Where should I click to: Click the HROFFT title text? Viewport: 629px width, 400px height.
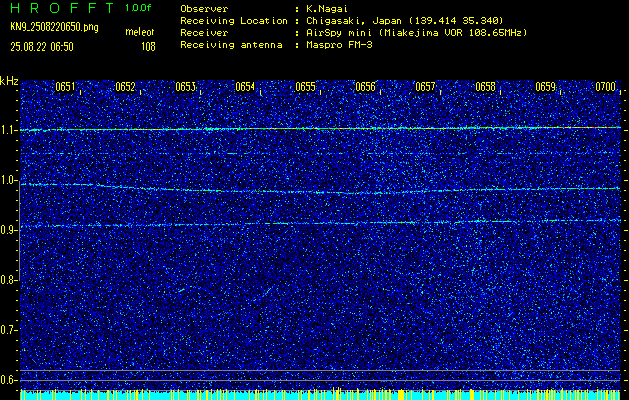tap(62, 8)
